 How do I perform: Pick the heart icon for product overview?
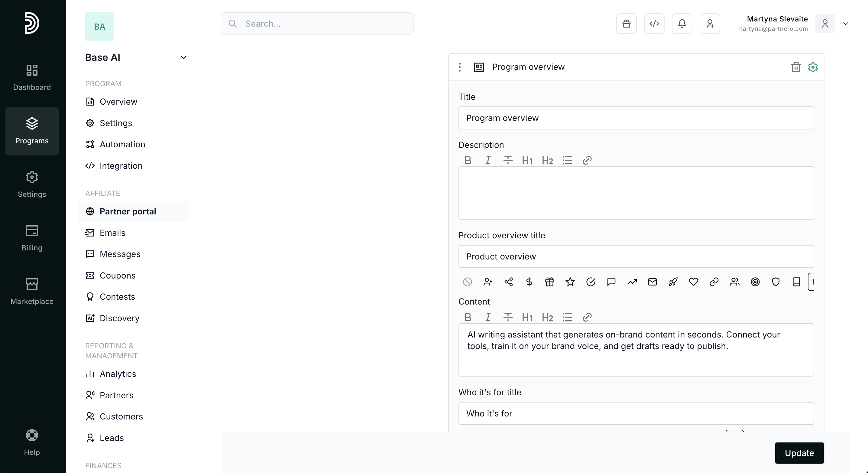point(693,282)
